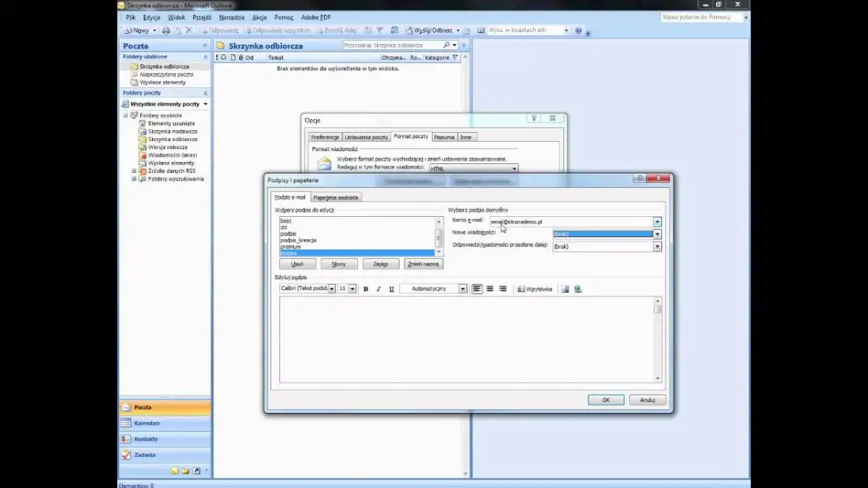
Task: Open the Narzędzia menu
Action: [232, 17]
